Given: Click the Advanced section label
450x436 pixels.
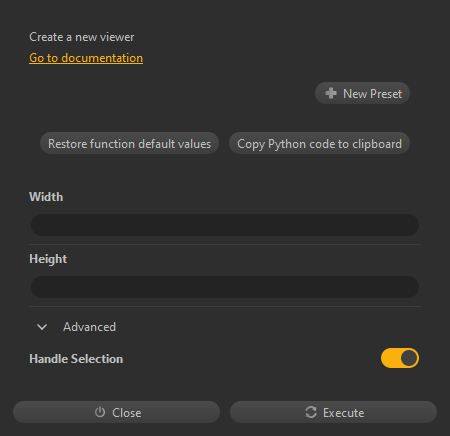Looking at the screenshot, I should pyautogui.click(x=89, y=327).
